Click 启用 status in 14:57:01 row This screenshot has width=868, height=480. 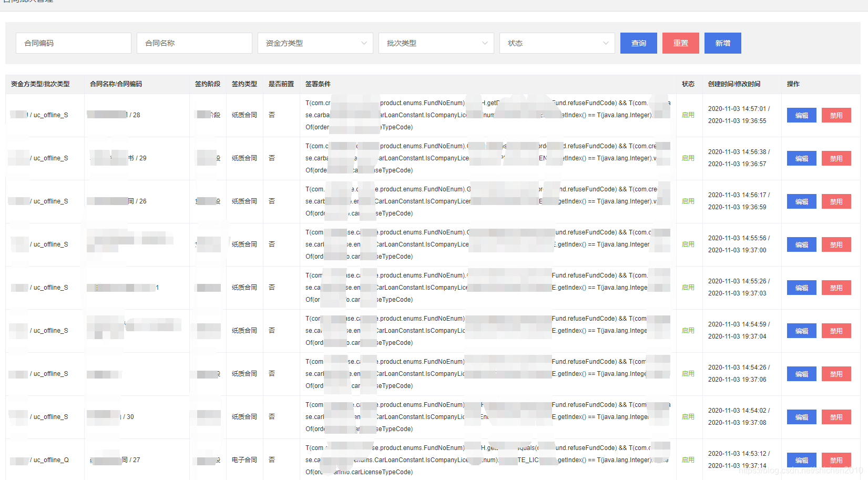pyautogui.click(x=688, y=115)
